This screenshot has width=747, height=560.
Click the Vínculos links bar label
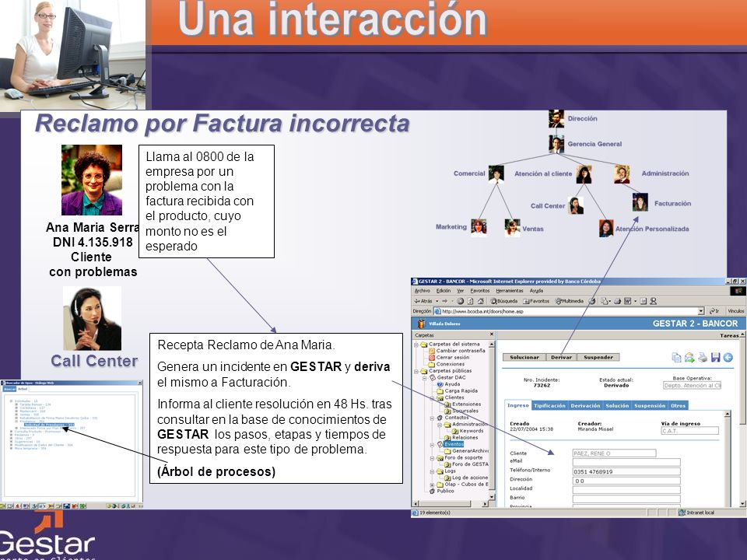pos(735,311)
